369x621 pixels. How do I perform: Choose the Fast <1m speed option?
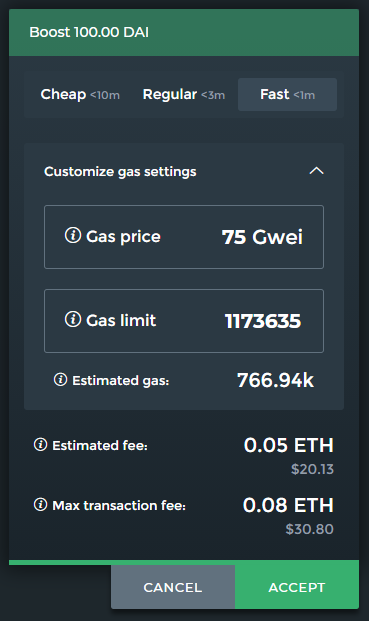pos(287,95)
